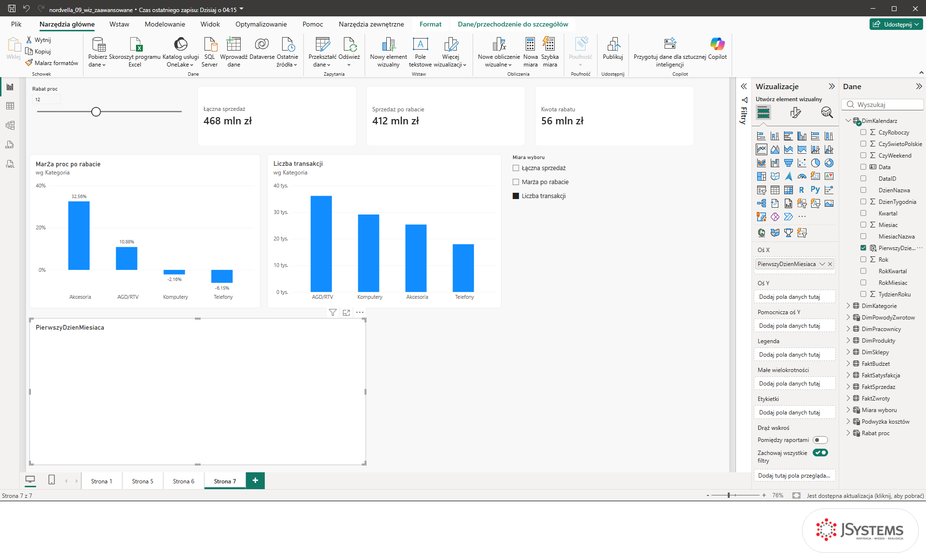Expand FaktSprzedaz table
The height and width of the screenshot is (560, 926).
[x=848, y=387]
